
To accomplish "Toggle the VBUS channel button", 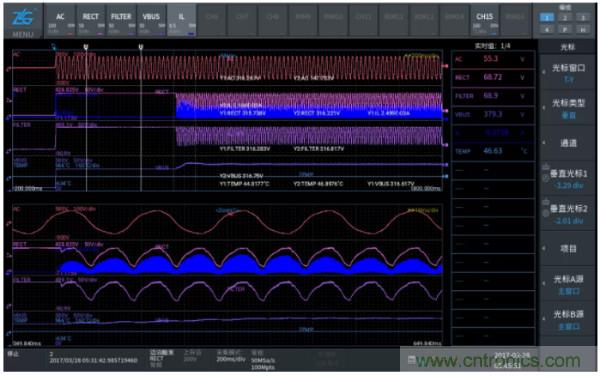I will (x=151, y=21).
